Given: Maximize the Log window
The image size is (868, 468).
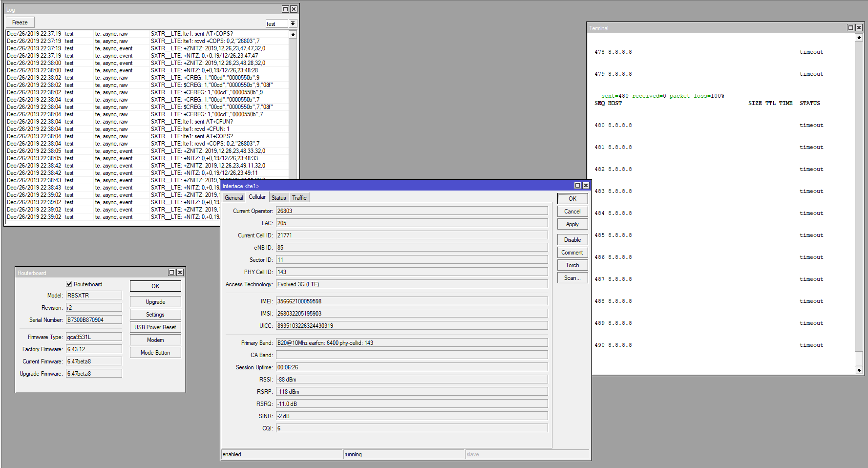Looking at the screenshot, I should click(x=285, y=9).
